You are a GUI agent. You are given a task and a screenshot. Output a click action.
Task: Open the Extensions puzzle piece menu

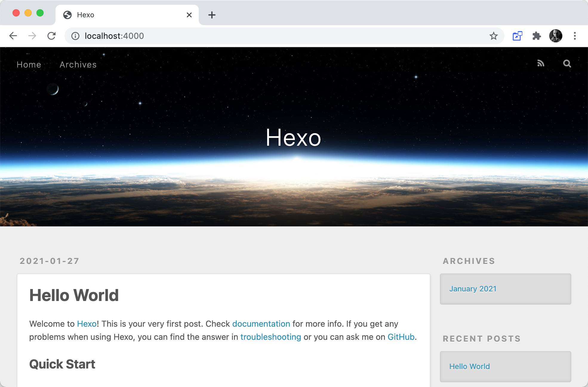click(x=537, y=36)
